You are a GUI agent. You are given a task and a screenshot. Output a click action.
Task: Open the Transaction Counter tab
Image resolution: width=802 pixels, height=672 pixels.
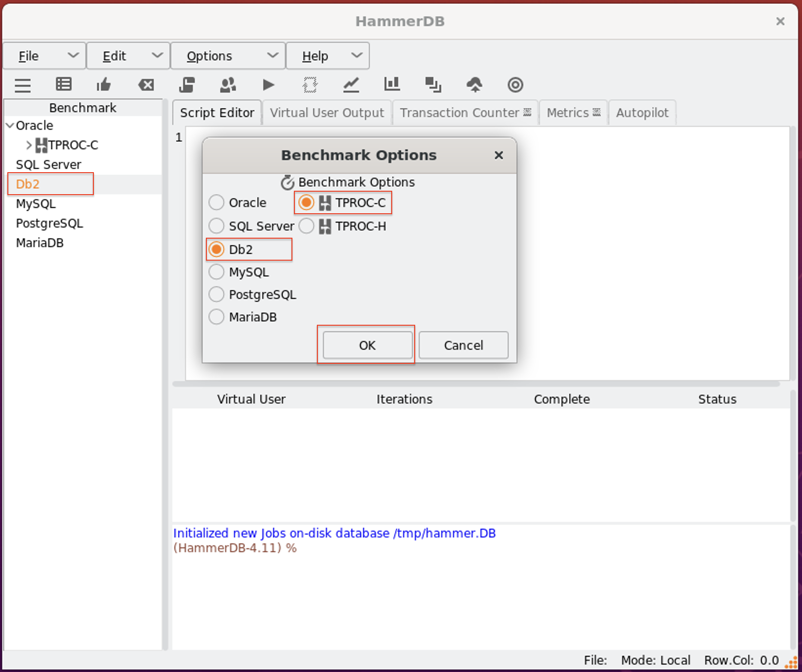tap(466, 113)
